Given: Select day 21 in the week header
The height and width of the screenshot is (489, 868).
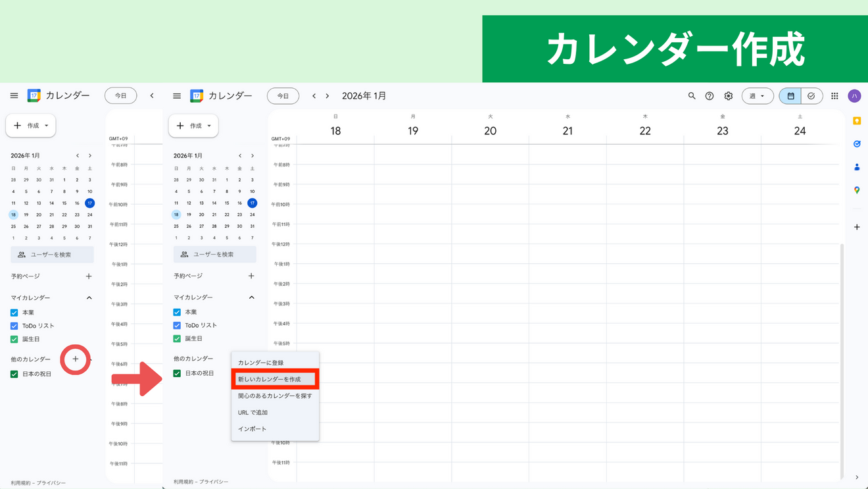Looking at the screenshot, I should pos(567,131).
